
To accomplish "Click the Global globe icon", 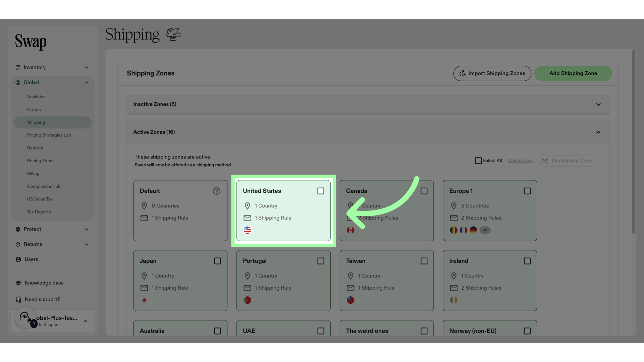I will (x=18, y=82).
